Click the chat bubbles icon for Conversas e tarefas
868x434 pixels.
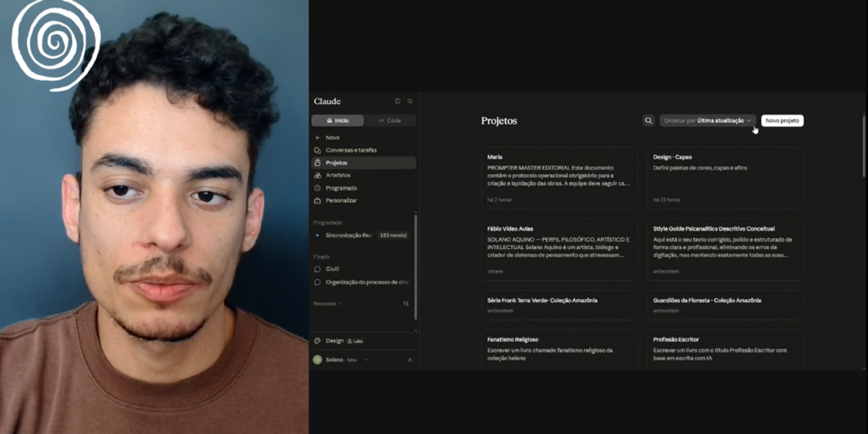pos(317,150)
